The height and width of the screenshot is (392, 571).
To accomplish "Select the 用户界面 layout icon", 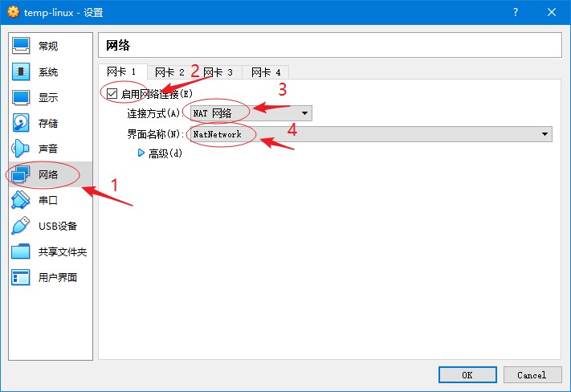I will [x=21, y=277].
